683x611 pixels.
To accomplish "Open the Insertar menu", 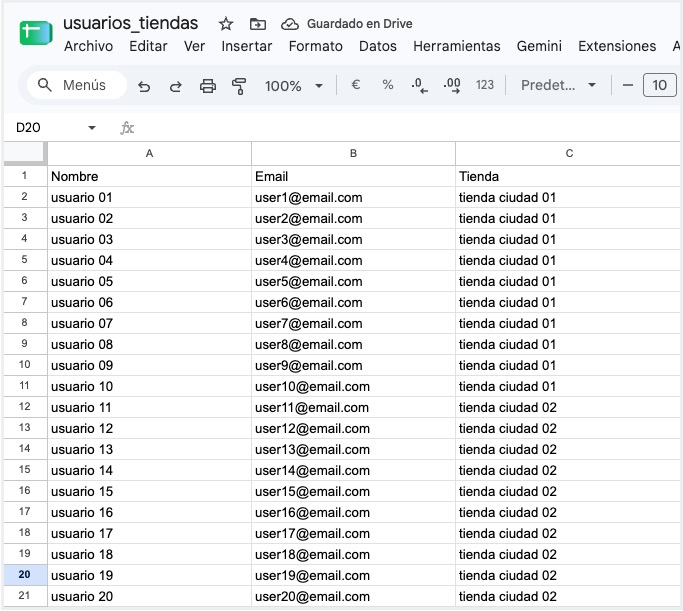I will (x=247, y=46).
